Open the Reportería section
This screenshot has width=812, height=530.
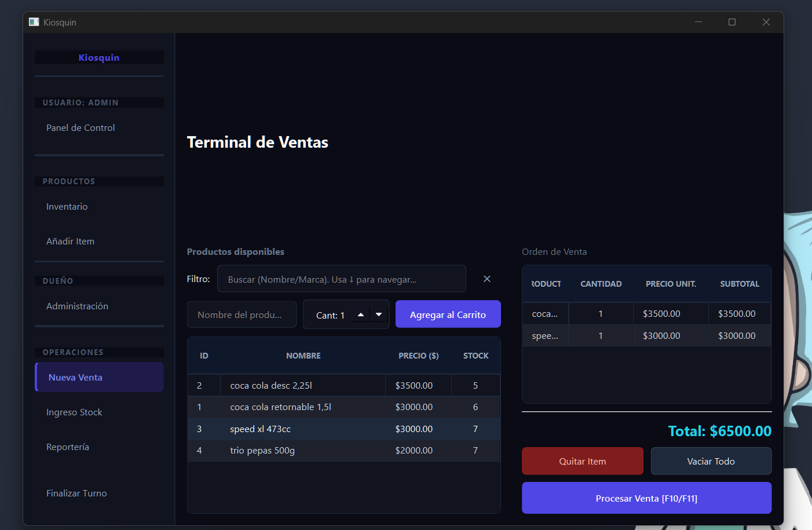[x=67, y=447]
